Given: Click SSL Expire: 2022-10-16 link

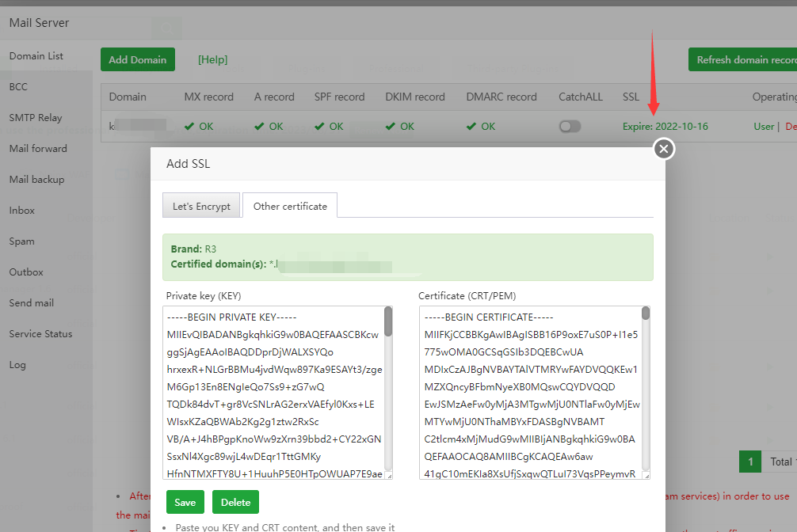Looking at the screenshot, I should 665,126.
